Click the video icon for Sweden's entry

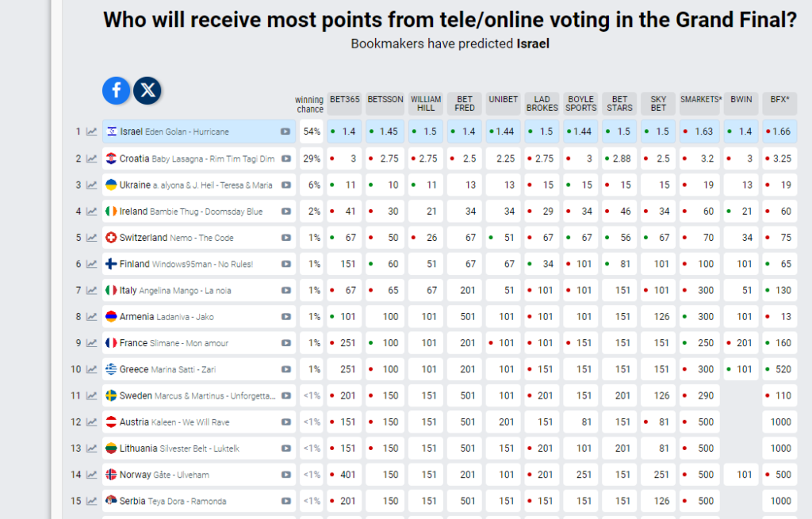[285, 395]
